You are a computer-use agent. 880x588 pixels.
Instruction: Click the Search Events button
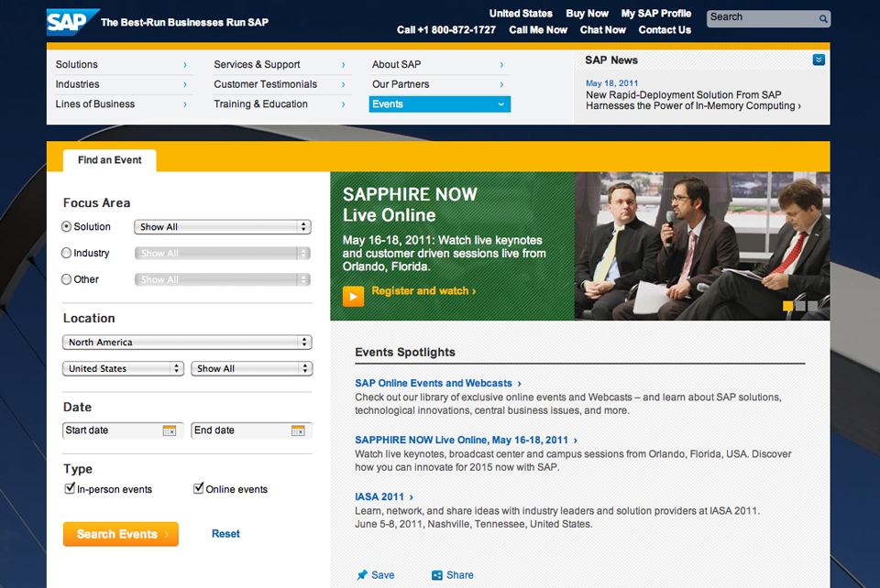click(121, 534)
